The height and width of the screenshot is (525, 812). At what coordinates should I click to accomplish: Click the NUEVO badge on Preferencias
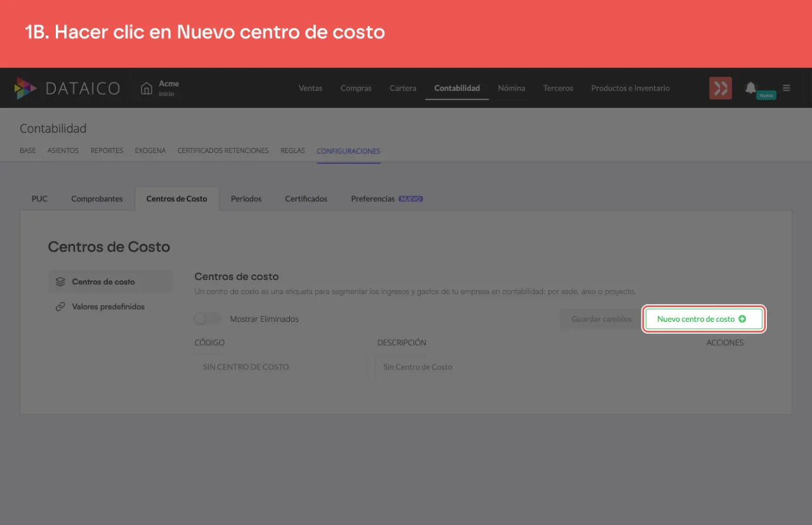click(410, 199)
